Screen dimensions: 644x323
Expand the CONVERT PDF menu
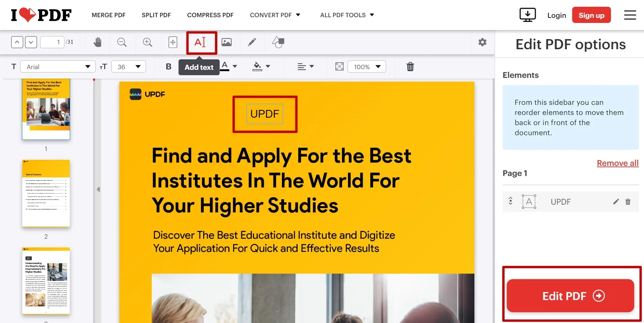coord(275,15)
